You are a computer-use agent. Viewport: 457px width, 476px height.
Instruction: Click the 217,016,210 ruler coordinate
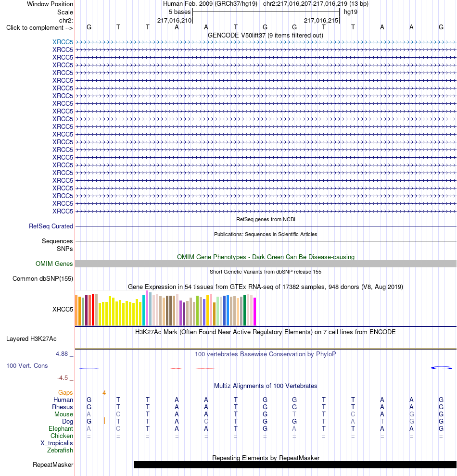[x=174, y=20]
